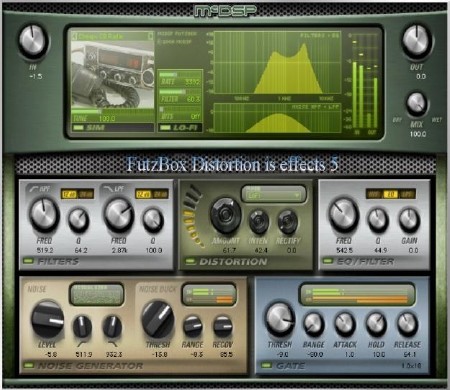Click the RECTIFY knob
Screen dimensions: 450x390
(287, 221)
